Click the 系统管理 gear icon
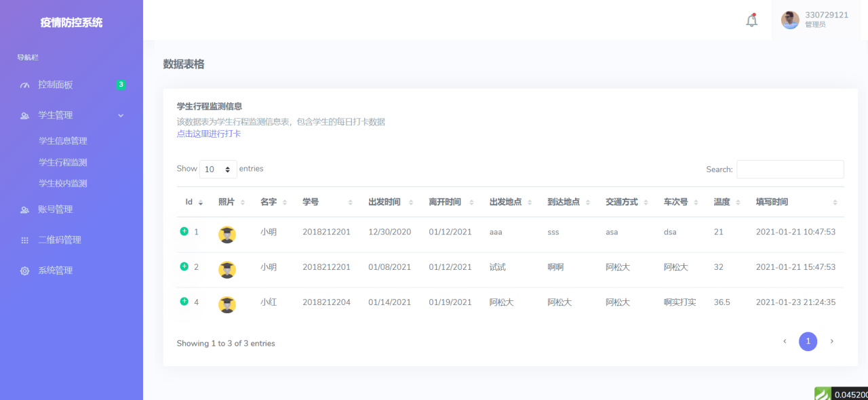The height and width of the screenshot is (400, 868). pos(24,270)
